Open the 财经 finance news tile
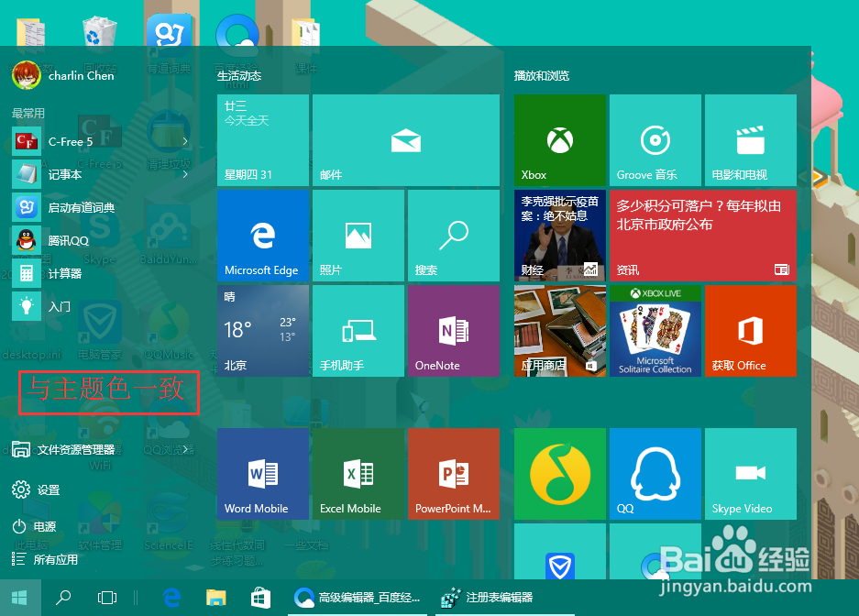This screenshot has width=859, height=616. tap(560, 236)
